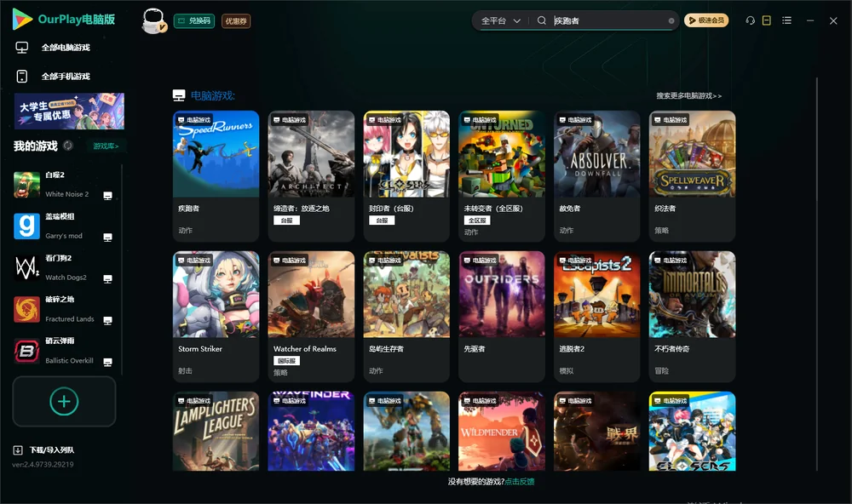
Task: Click the PC icon next to Garry's mod
Action: pyautogui.click(x=107, y=237)
